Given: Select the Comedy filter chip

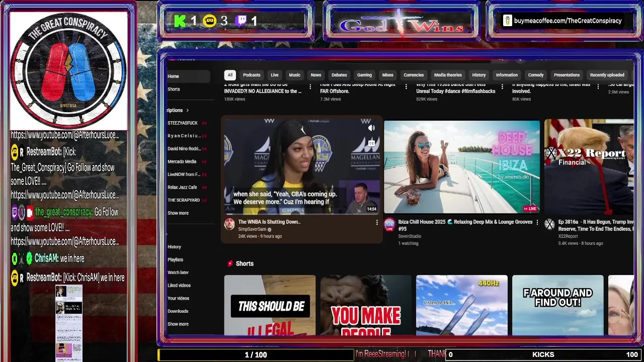Looking at the screenshot, I should click(x=536, y=75).
